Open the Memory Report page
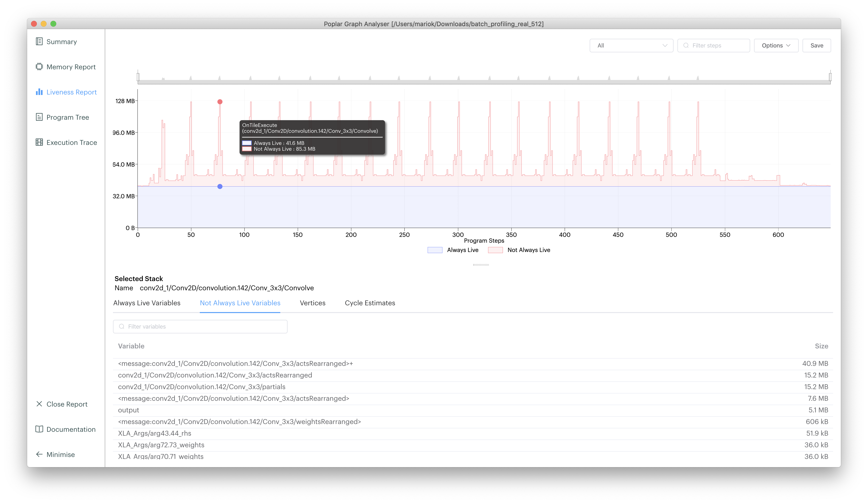The height and width of the screenshot is (503, 868). [71, 67]
